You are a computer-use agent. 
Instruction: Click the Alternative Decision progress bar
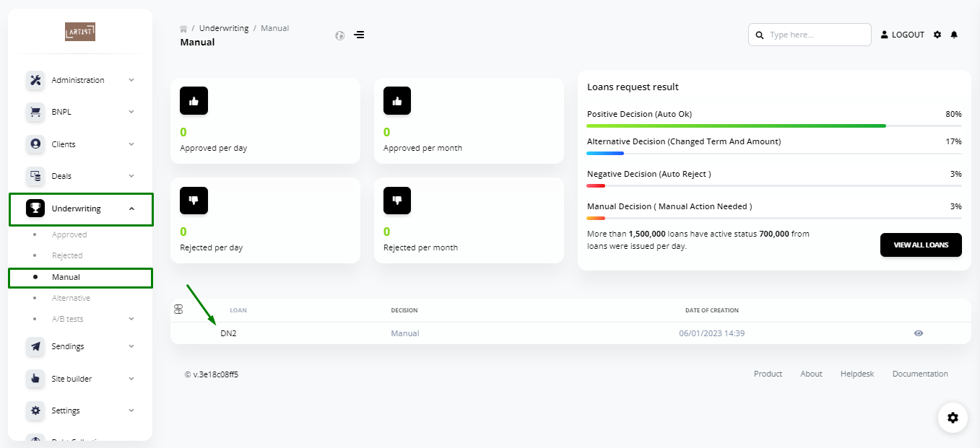point(774,153)
